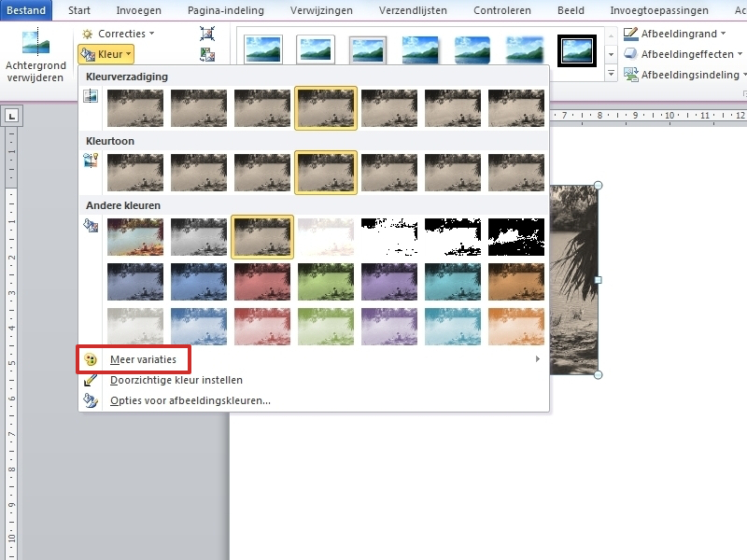Switch to the Controleren tab

(x=502, y=10)
